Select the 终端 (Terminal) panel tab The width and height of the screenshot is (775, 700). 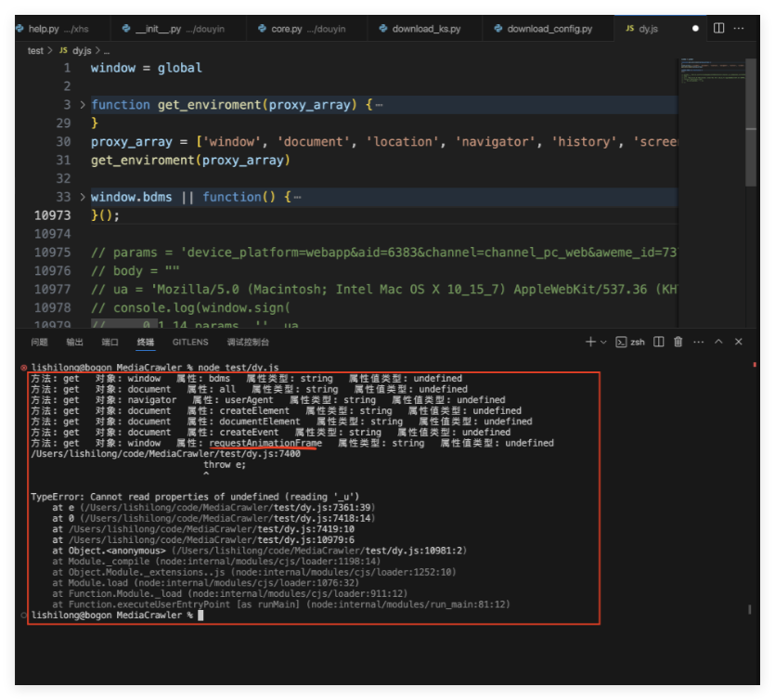click(x=146, y=342)
